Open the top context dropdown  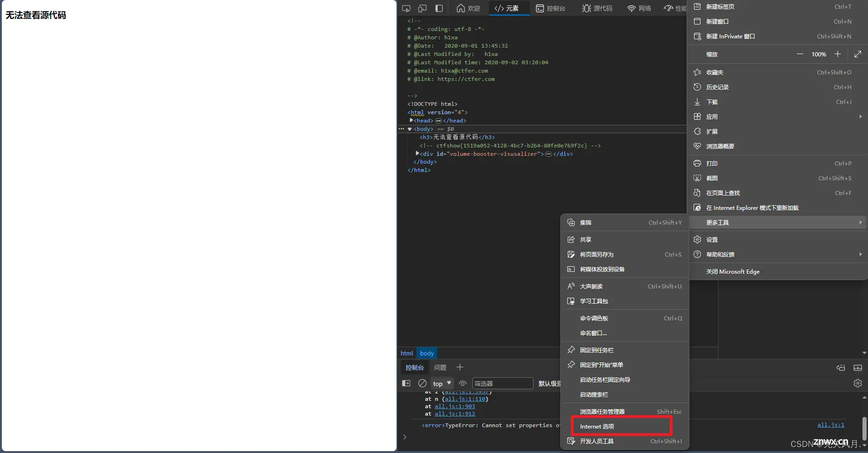point(442,383)
